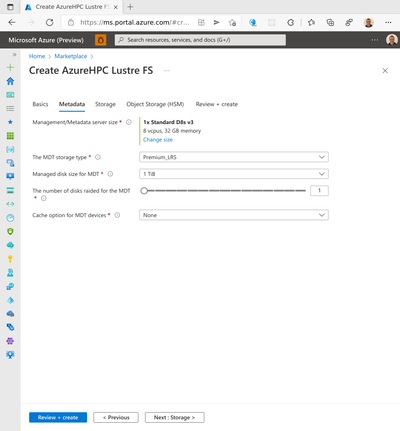Select the Metadata tab

[x=72, y=104]
